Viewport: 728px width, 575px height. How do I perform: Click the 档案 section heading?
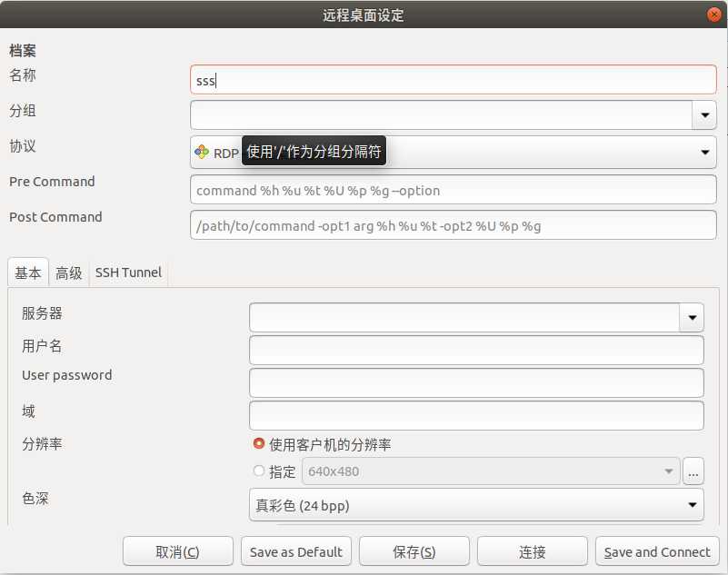pos(23,51)
